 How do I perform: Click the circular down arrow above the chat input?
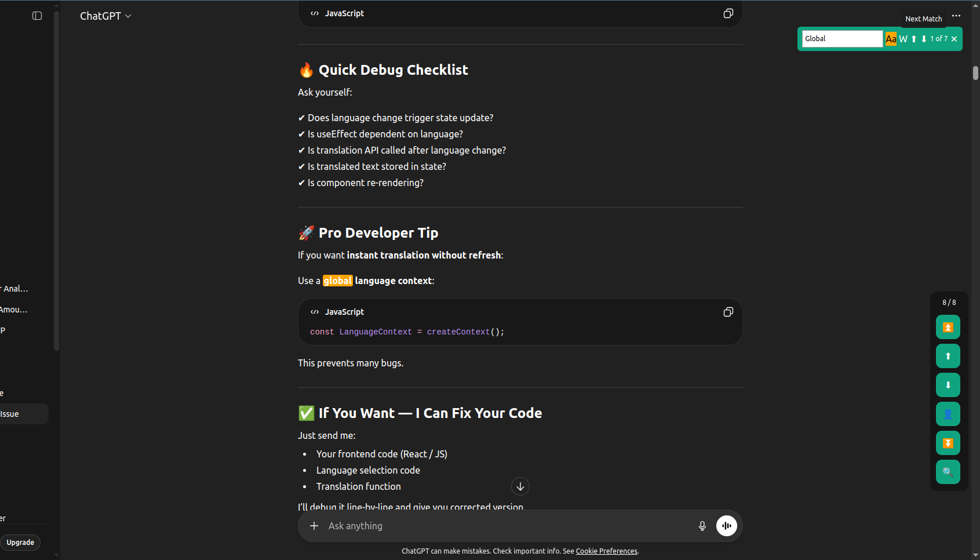[520, 486]
